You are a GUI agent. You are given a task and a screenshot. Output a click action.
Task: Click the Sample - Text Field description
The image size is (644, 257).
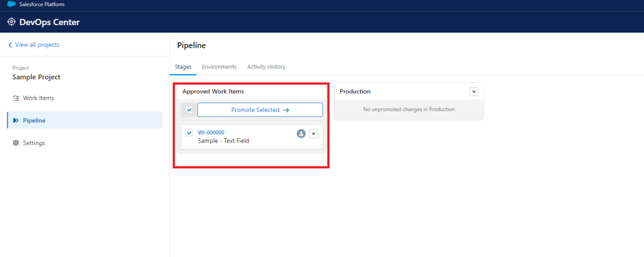pyautogui.click(x=223, y=141)
